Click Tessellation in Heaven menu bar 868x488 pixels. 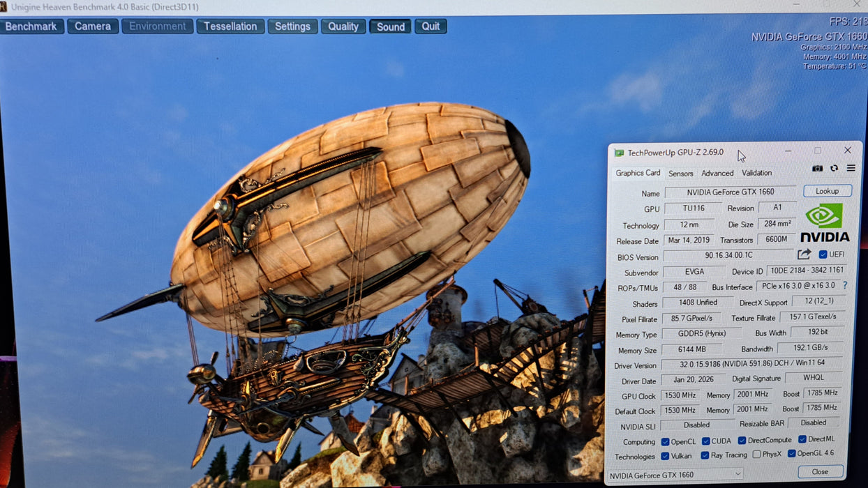[230, 26]
